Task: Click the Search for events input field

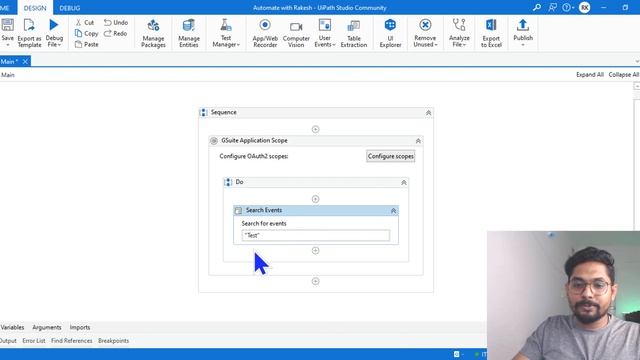Action: click(x=316, y=236)
